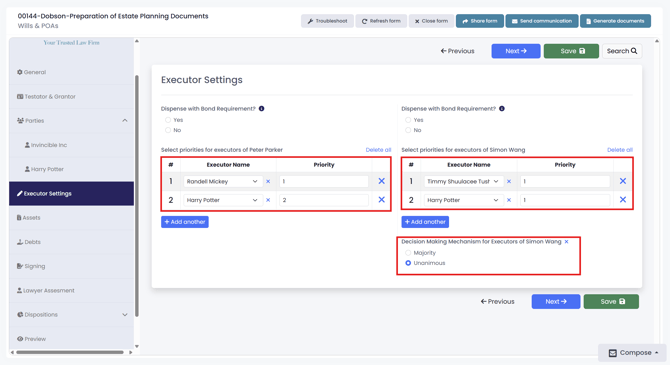The height and width of the screenshot is (365, 670).
Task: Open Testator & Grantor section
Action: 71,97
